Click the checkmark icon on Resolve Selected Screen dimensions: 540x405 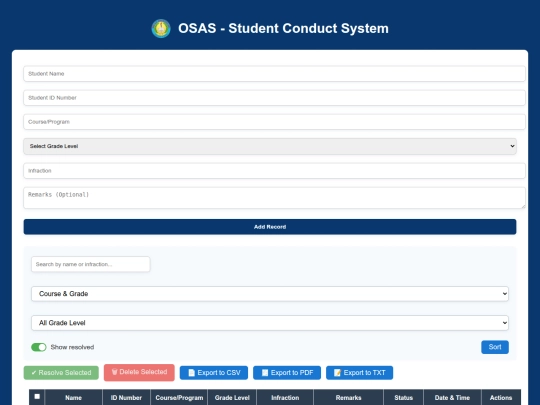(x=34, y=373)
